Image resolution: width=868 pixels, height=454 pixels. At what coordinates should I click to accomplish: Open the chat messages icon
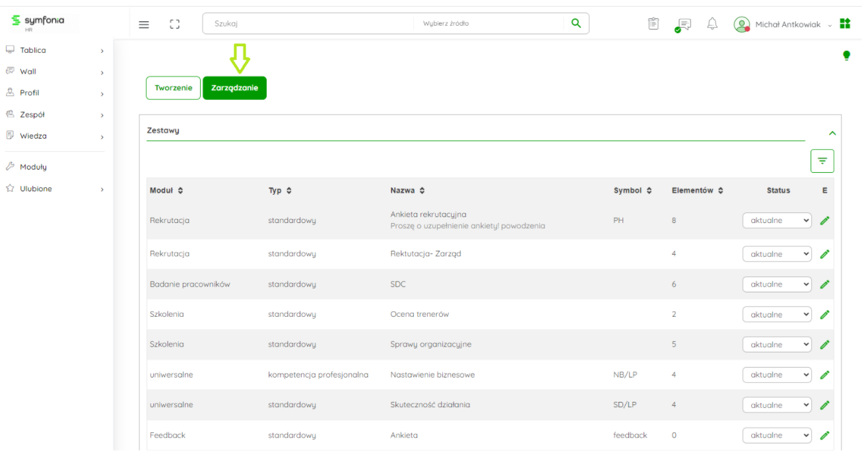(683, 25)
